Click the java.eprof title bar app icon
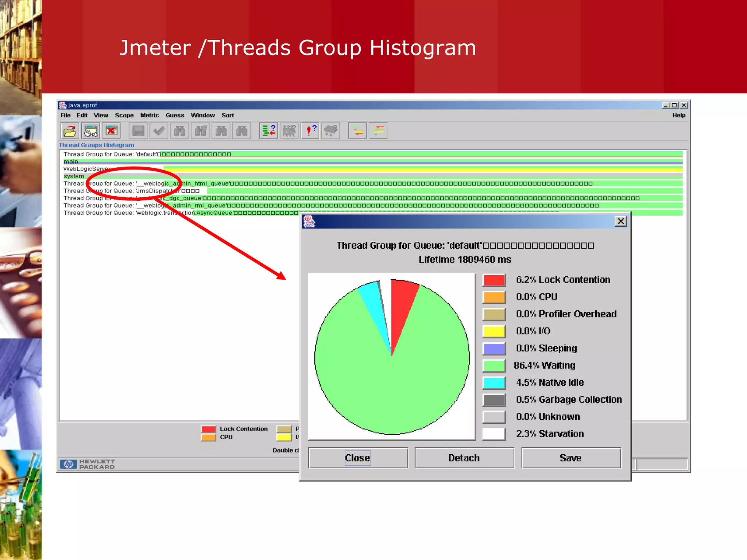This screenshot has width=747, height=560. (63, 105)
